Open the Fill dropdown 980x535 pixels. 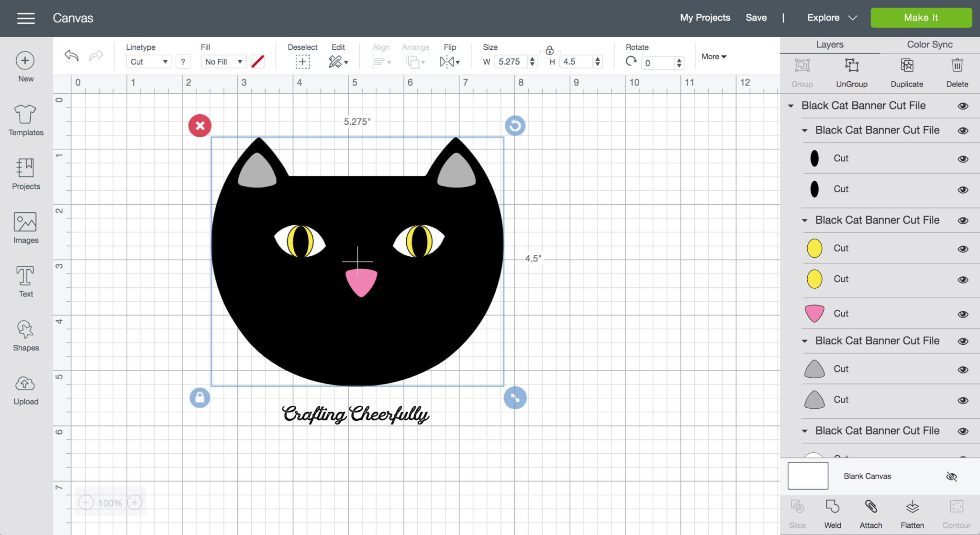click(x=223, y=61)
